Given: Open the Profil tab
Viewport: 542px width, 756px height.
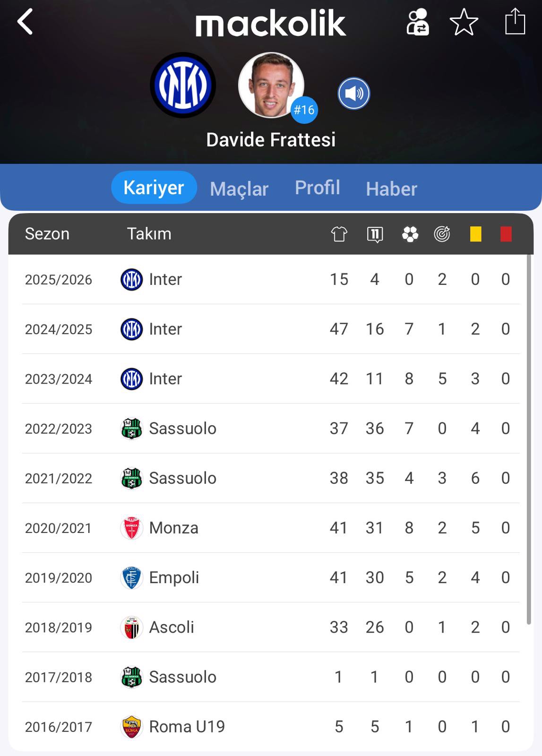Looking at the screenshot, I should coord(317,188).
